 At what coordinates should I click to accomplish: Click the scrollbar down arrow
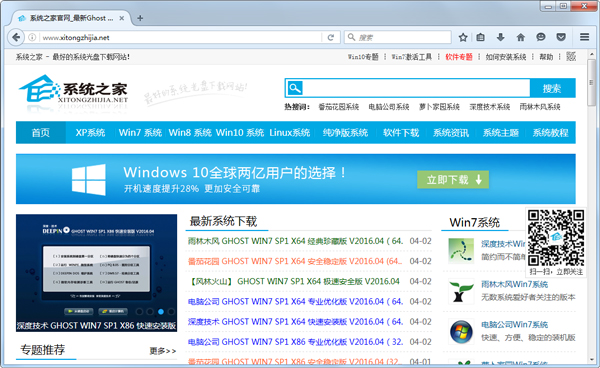[592, 360]
